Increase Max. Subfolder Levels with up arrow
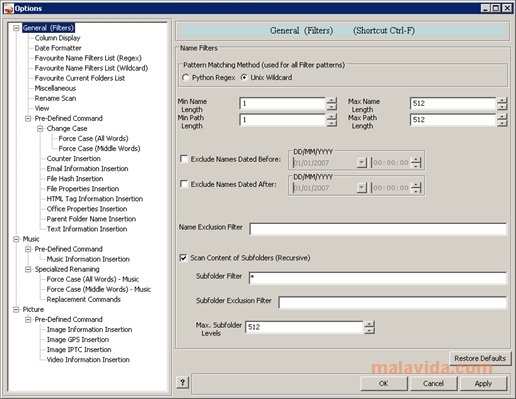Viewport: 516px width, 399px height. [369, 324]
